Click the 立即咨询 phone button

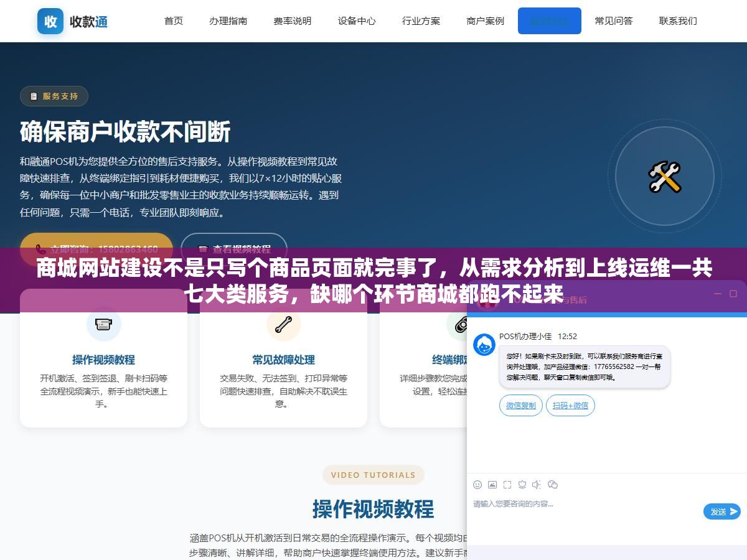[96, 248]
